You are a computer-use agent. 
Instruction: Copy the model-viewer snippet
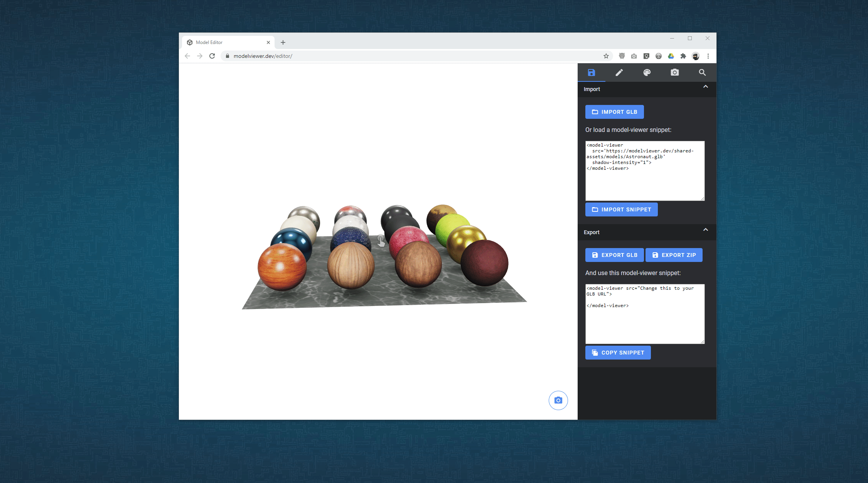(618, 353)
